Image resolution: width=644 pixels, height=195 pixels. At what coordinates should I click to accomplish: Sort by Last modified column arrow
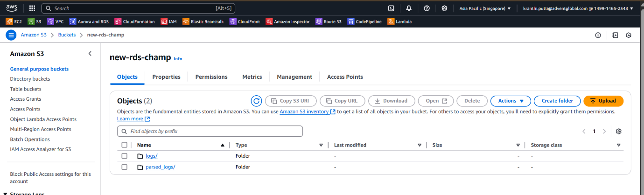click(x=420, y=145)
